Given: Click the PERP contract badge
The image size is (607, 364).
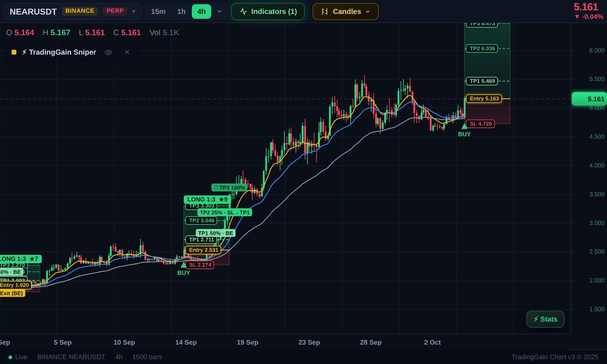Looking at the screenshot, I should click(115, 11).
